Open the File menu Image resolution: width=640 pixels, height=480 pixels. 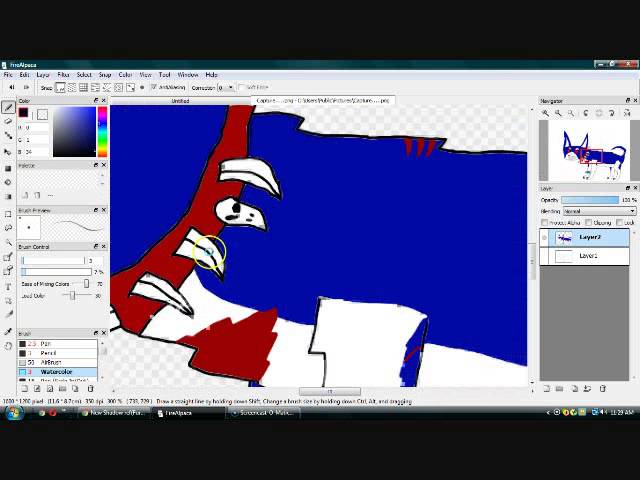[8, 75]
